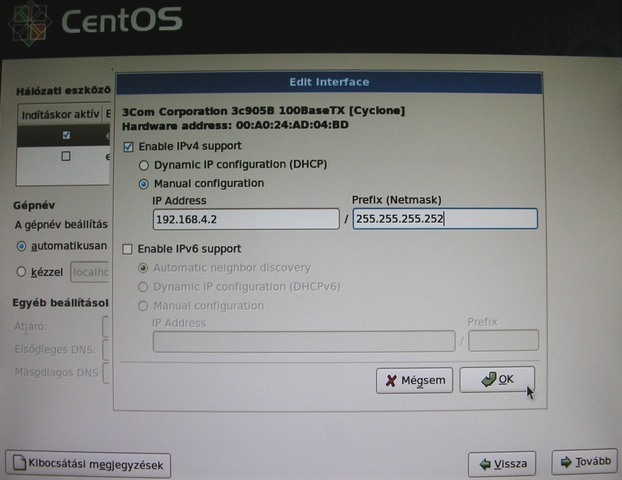Uncheck the first device's Indításkor aktív checkbox
622x480 pixels.
tap(66, 135)
